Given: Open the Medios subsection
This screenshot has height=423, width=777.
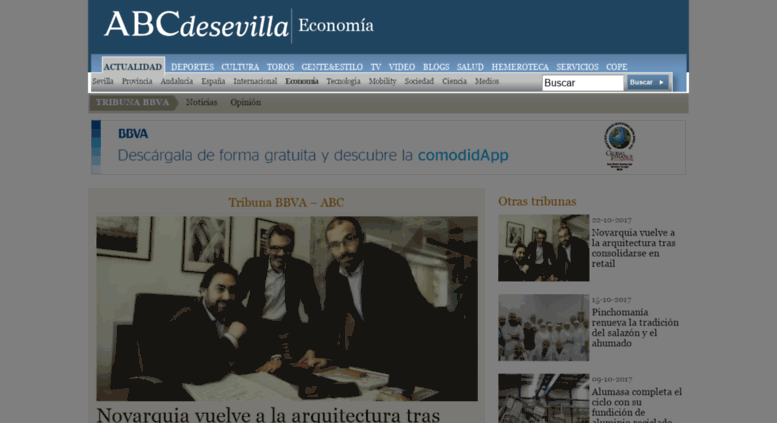Looking at the screenshot, I should click(x=487, y=81).
